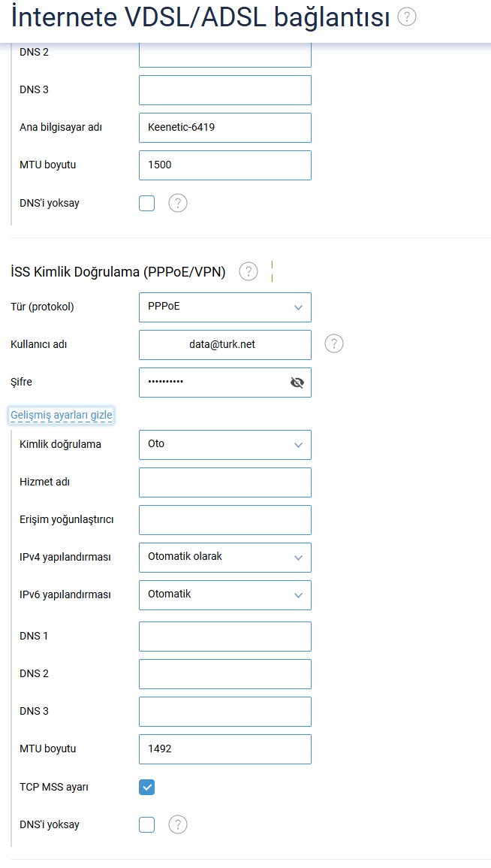Show help for Kullanıcı adı field
The image size is (491, 868).
coord(334,343)
